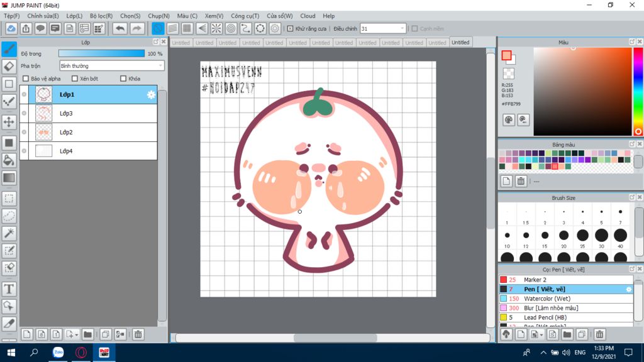Delete layer with Layer panel trash icon
Viewport: 644px width, 362px height.
138,334
